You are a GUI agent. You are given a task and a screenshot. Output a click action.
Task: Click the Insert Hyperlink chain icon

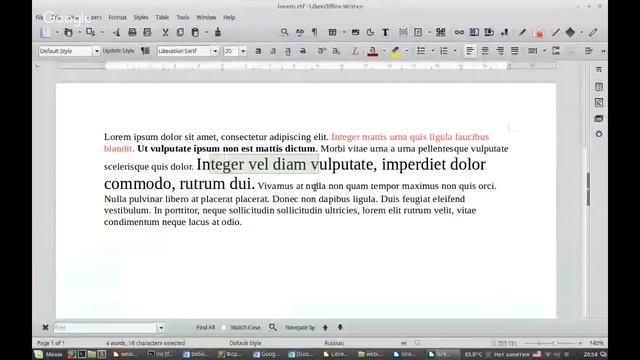[459, 32]
